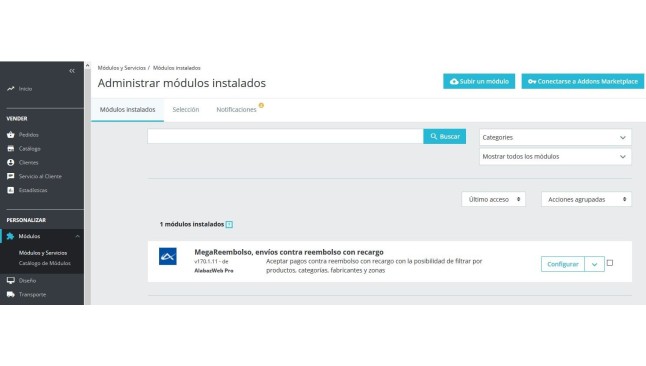Click the Configurar button for MegaReembolso
The height and width of the screenshot is (366, 646).
click(x=563, y=264)
